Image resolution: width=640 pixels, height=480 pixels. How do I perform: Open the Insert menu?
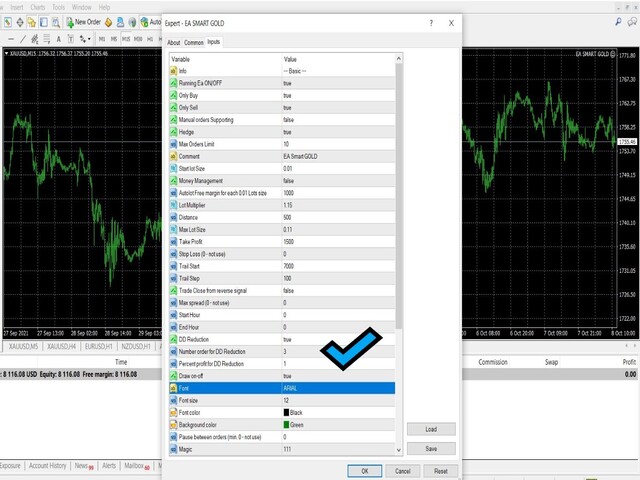point(17,7)
